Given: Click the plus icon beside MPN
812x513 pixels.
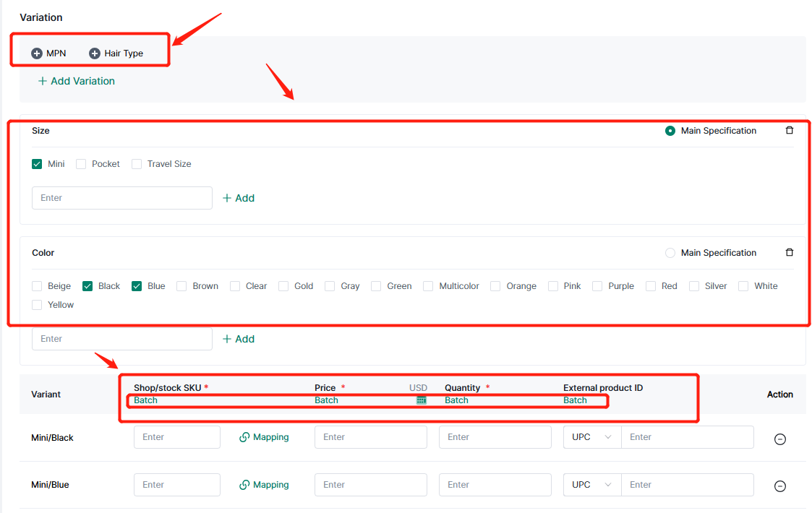Looking at the screenshot, I should click(37, 53).
